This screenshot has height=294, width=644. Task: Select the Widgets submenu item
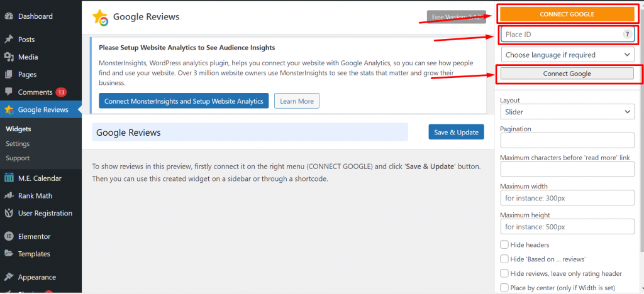click(x=18, y=129)
